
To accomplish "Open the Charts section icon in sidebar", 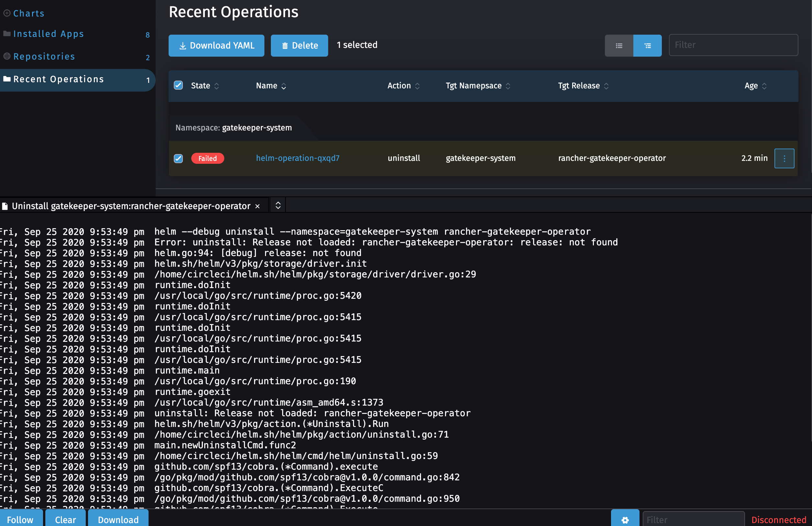I will click(7, 13).
